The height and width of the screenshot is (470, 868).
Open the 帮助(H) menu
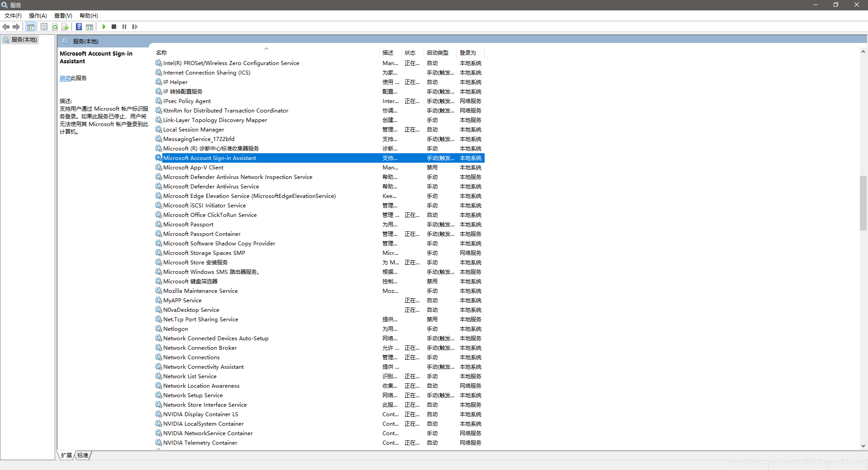tap(89, 16)
